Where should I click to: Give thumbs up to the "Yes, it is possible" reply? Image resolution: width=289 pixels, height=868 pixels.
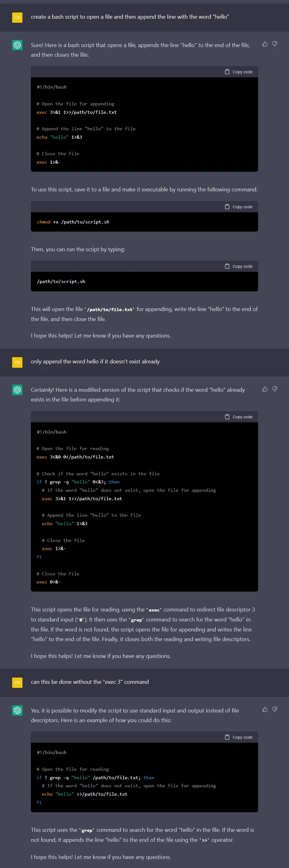(265, 709)
